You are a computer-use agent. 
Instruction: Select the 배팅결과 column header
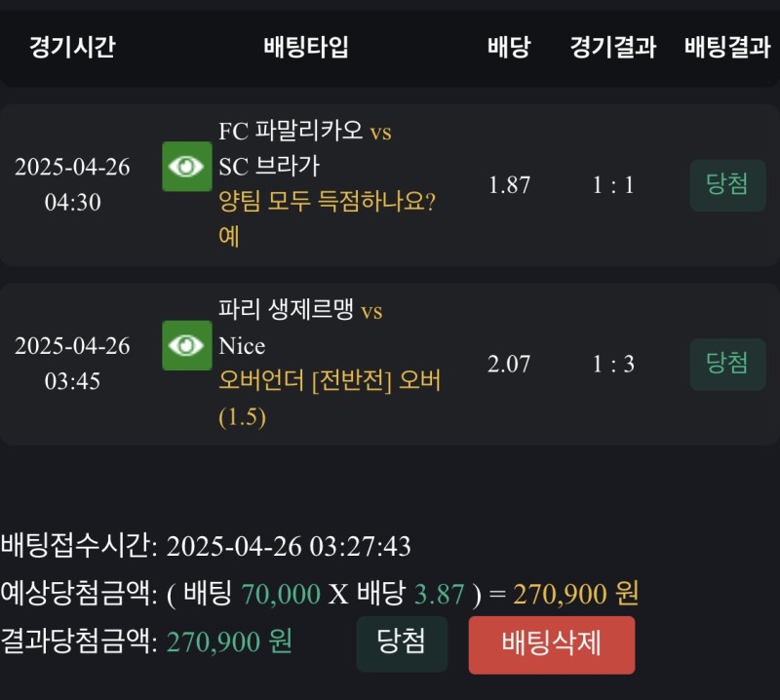(x=727, y=48)
